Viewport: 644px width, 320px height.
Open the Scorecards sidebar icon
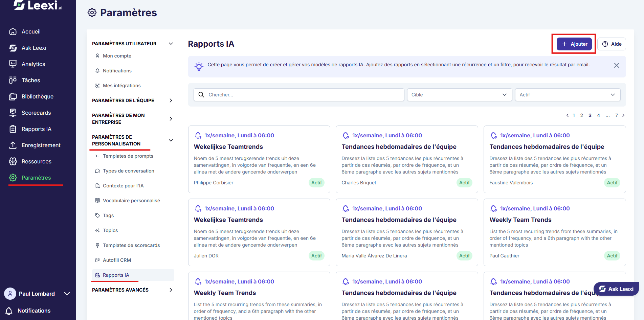pyautogui.click(x=13, y=113)
